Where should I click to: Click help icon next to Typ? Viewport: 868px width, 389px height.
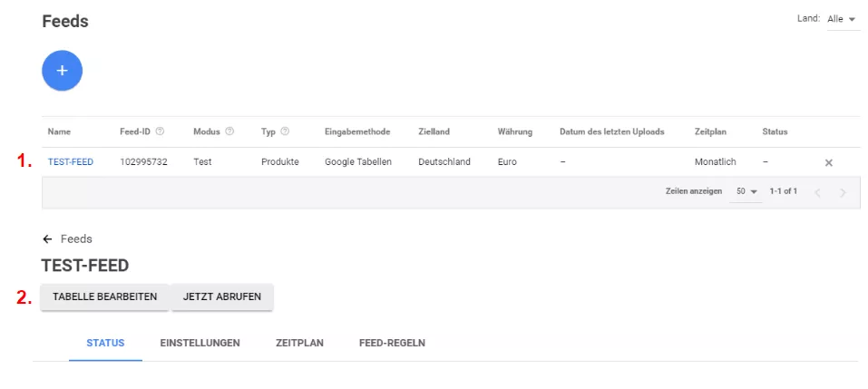click(x=285, y=131)
